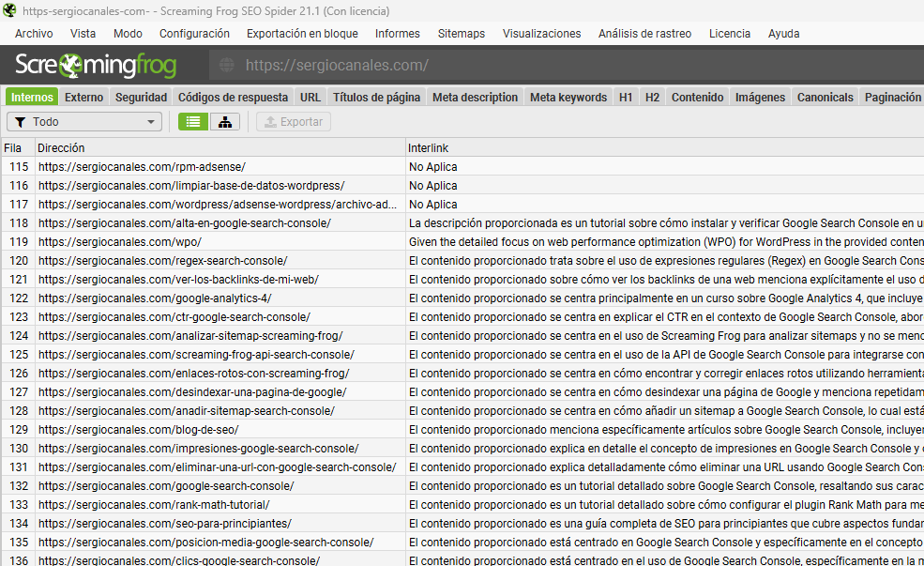Switch to the Meta description tab
Screen dimensions: 924x566
click(x=475, y=98)
